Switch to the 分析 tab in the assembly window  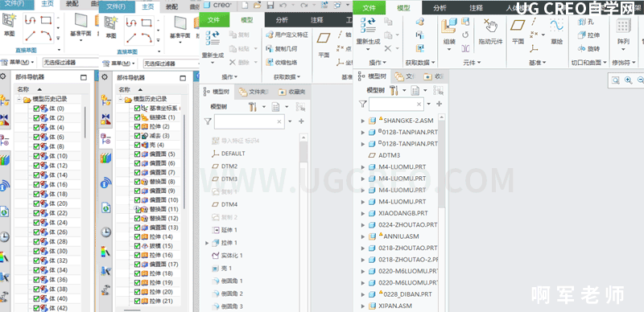pyautogui.click(x=440, y=8)
